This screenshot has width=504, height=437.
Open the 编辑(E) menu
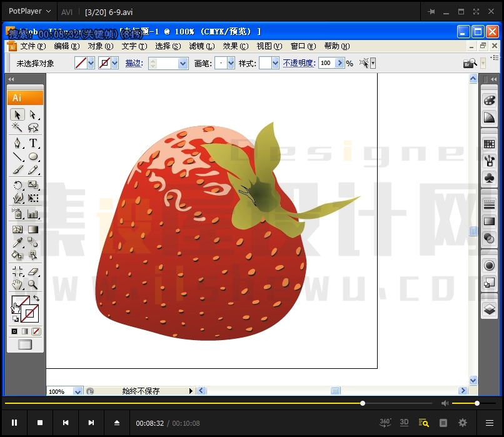pyautogui.click(x=67, y=46)
